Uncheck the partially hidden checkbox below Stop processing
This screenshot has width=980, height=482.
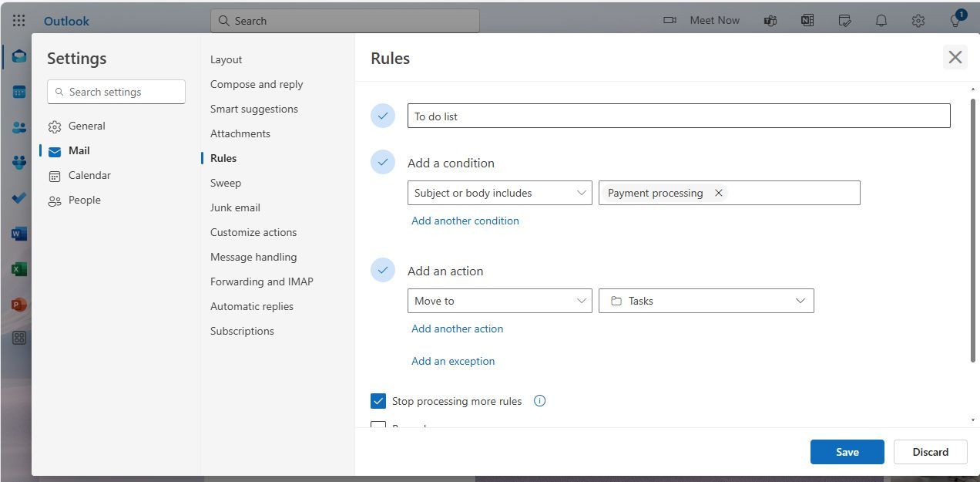378,426
